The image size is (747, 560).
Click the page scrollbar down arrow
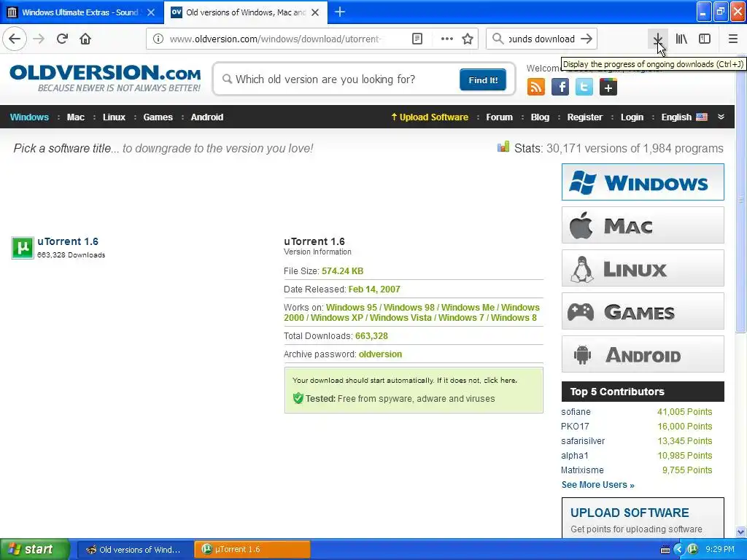tap(741, 532)
